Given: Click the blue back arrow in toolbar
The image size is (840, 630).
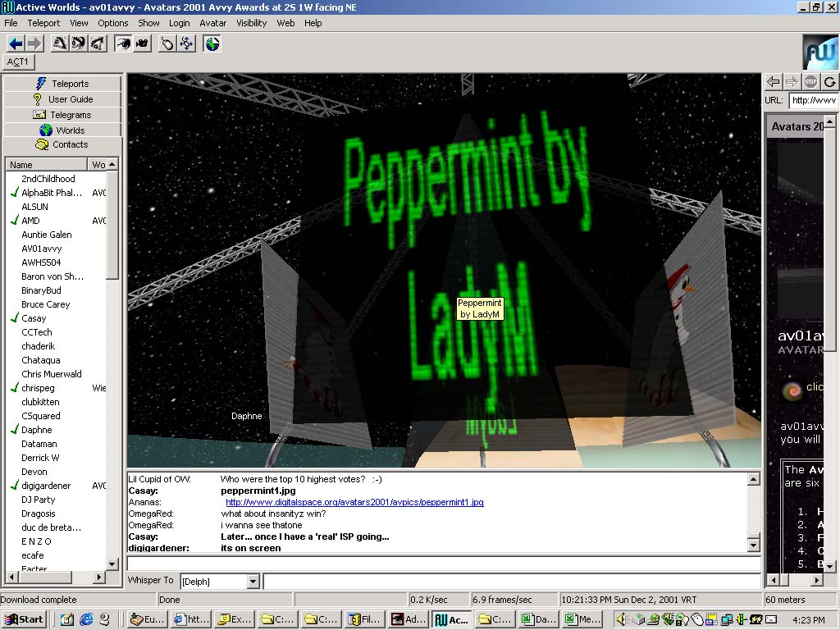Looking at the screenshot, I should (15, 43).
